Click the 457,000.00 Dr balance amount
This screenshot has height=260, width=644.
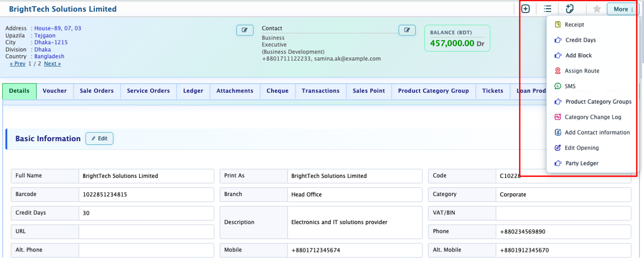(x=457, y=43)
